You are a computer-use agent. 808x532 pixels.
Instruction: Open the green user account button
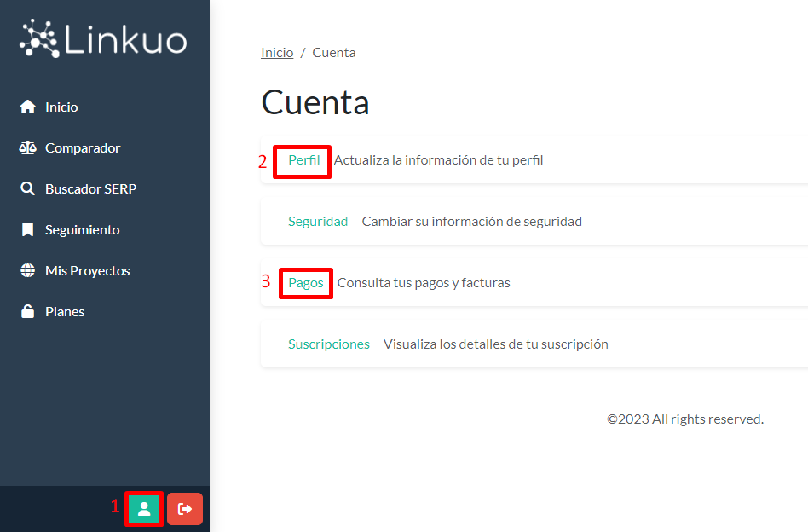(x=144, y=509)
